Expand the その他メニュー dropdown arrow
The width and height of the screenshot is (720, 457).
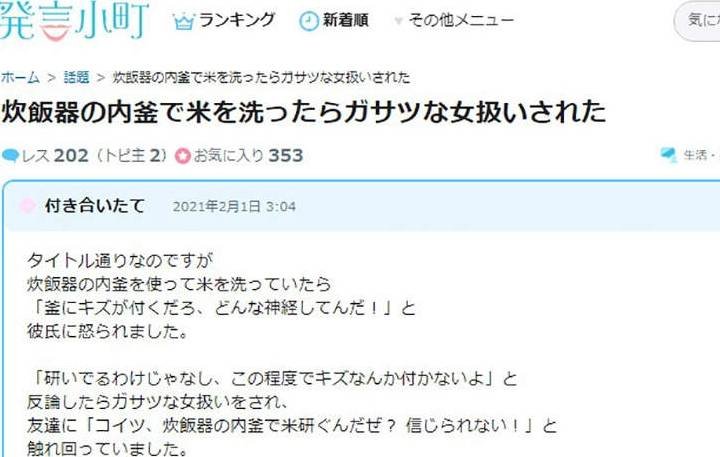point(398,21)
